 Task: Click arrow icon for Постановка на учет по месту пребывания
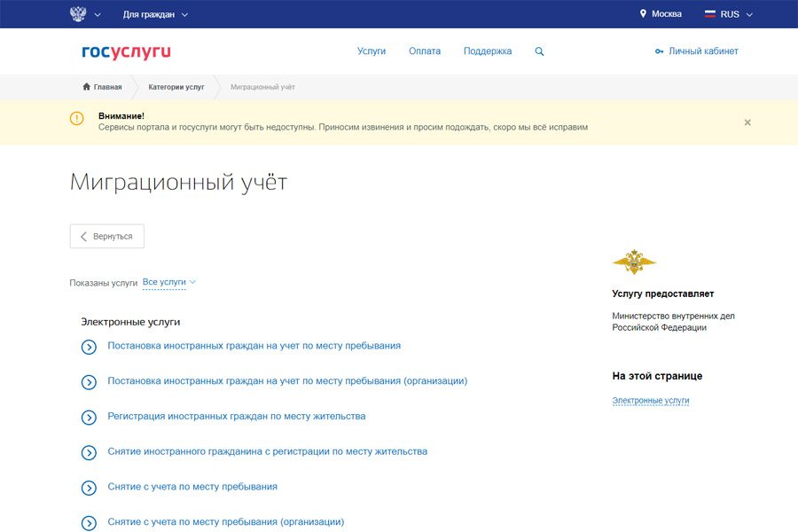89,348
